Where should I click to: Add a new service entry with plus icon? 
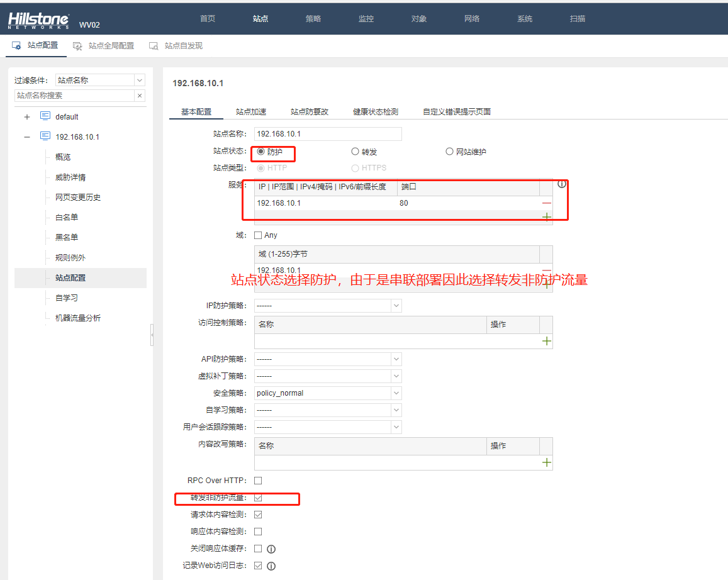546,217
